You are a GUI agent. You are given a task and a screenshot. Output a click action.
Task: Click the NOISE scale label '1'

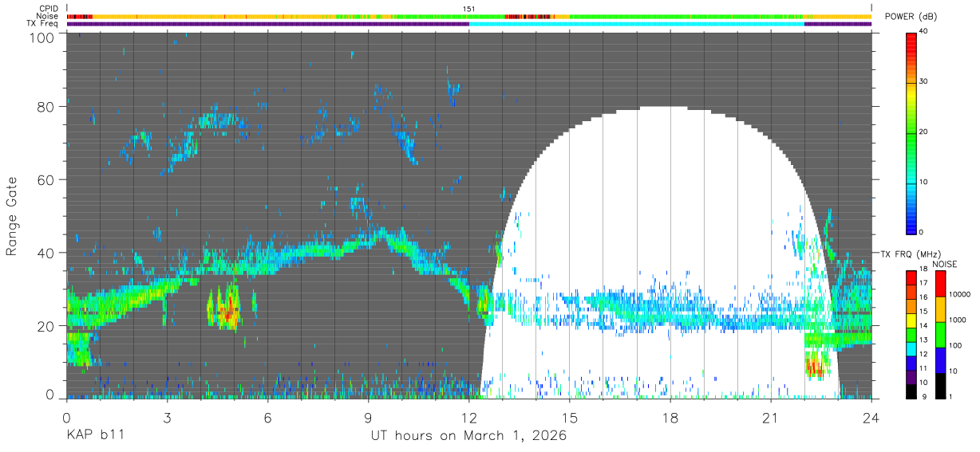[x=951, y=395]
